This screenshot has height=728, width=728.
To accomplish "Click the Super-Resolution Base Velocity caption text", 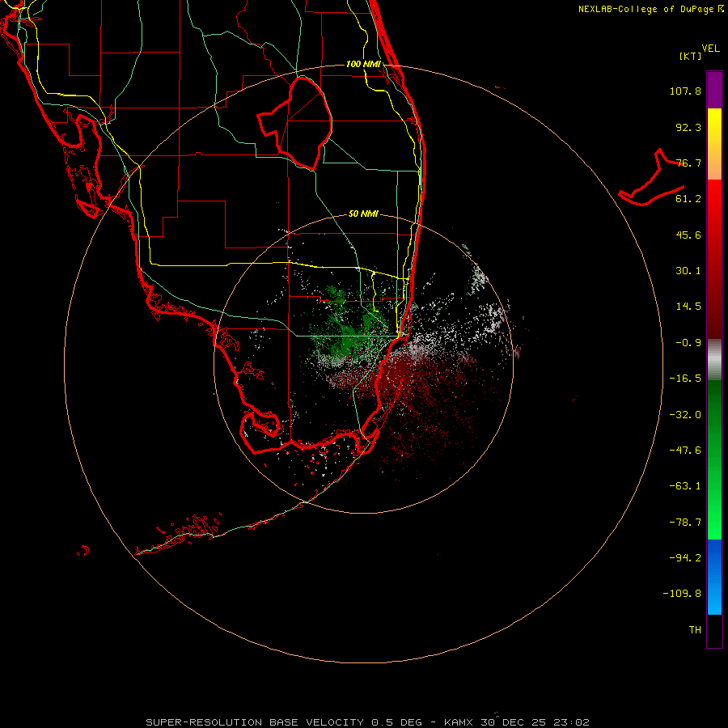I will 368,722.
